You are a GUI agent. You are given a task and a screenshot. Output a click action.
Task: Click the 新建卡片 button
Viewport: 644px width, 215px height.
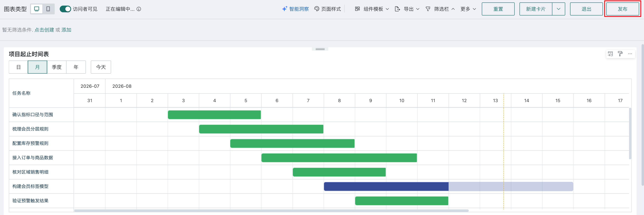[x=536, y=9]
